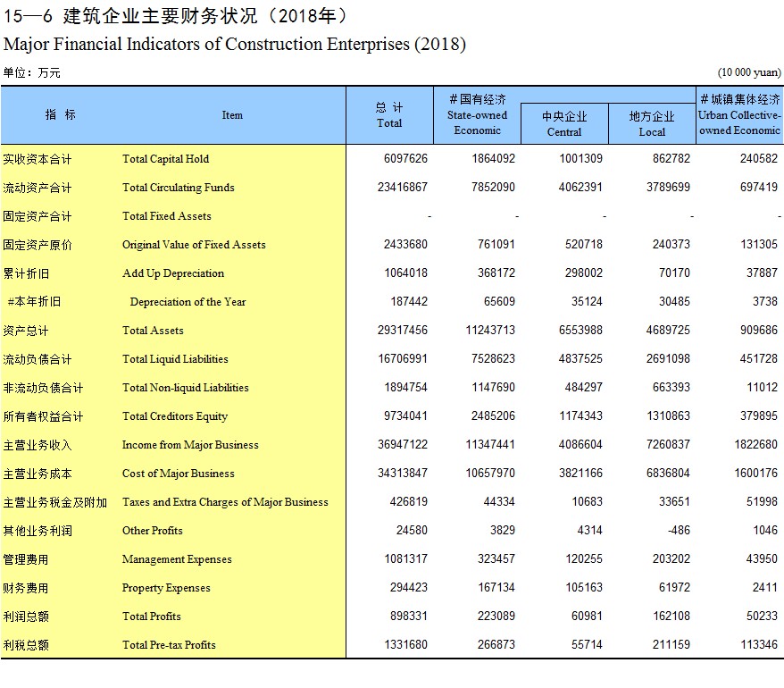
Task: Select total assets value 29317456
Action: 402,331
